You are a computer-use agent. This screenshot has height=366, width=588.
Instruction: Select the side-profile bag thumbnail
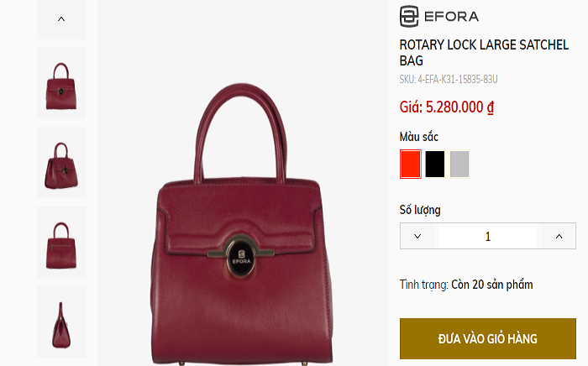(61, 322)
